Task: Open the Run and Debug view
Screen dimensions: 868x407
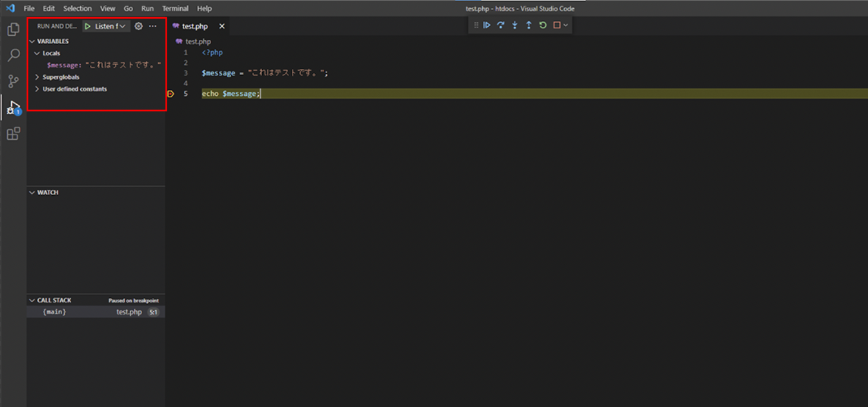Action: pyautogui.click(x=13, y=108)
